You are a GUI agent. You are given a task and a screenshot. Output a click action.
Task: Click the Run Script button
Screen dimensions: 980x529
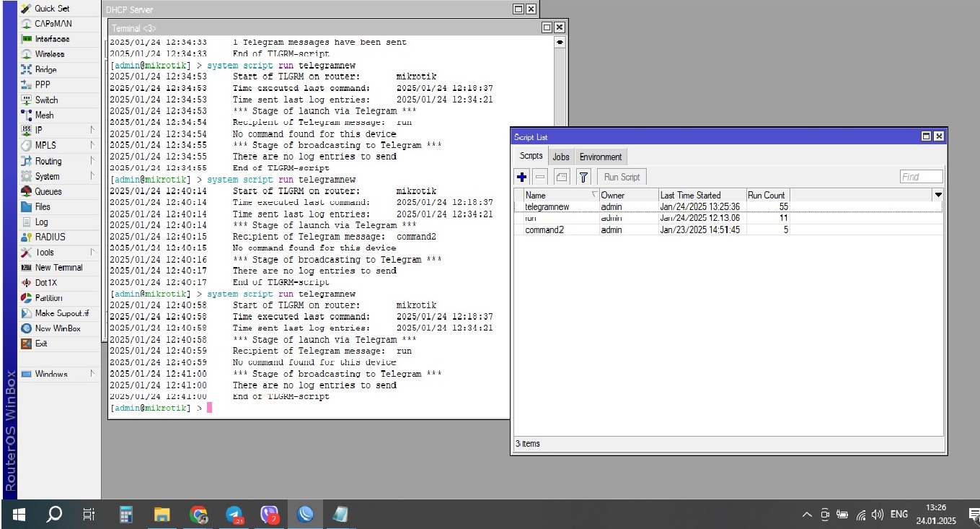pos(622,177)
